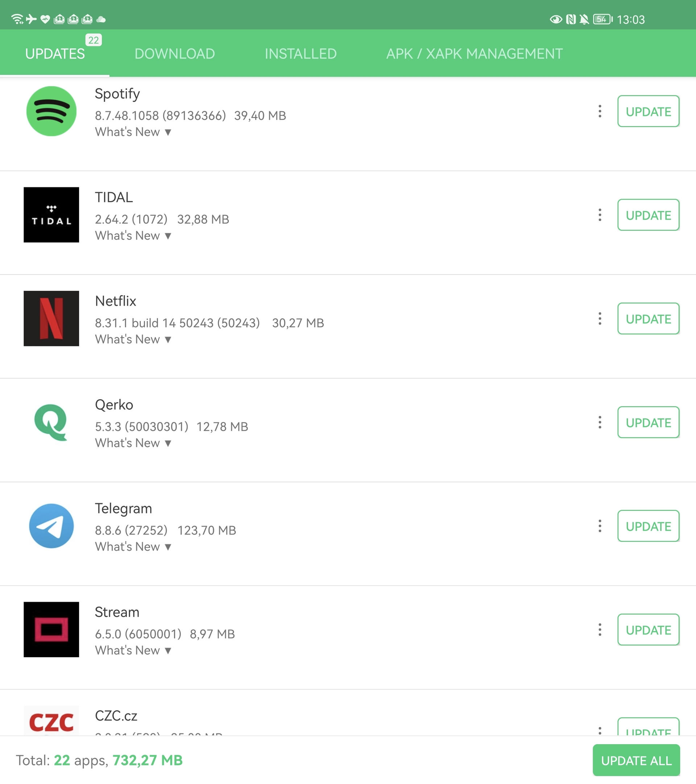Show What's New for Qerko

point(133,443)
